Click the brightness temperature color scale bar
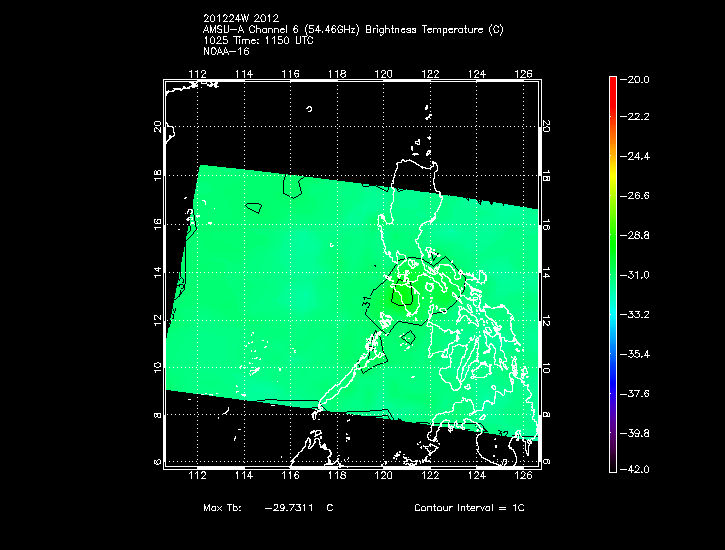The width and height of the screenshot is (725, 550). click(x=613, y=275)
